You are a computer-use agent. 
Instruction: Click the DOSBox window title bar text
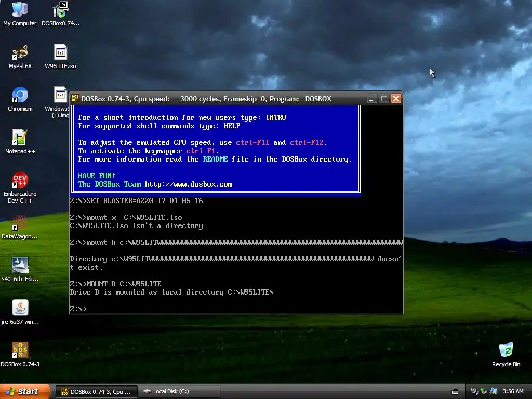[x=206, y=99]
